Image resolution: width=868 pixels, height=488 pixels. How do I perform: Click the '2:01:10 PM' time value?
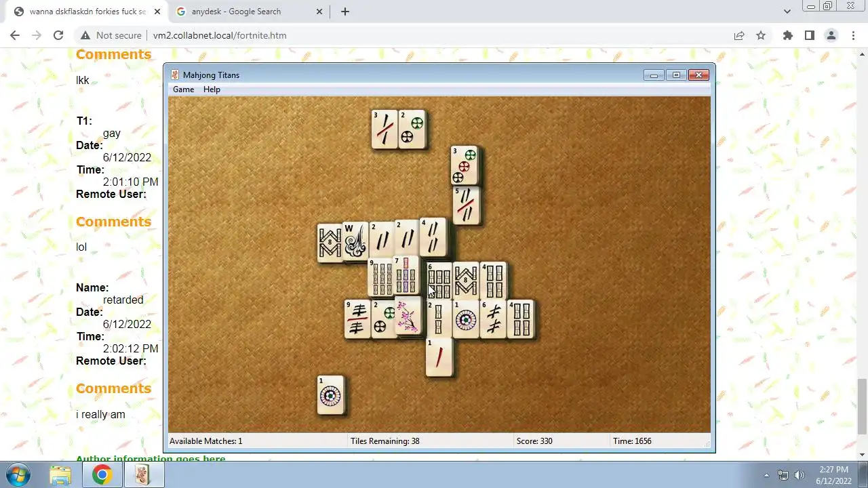click(x=130, y=182)
